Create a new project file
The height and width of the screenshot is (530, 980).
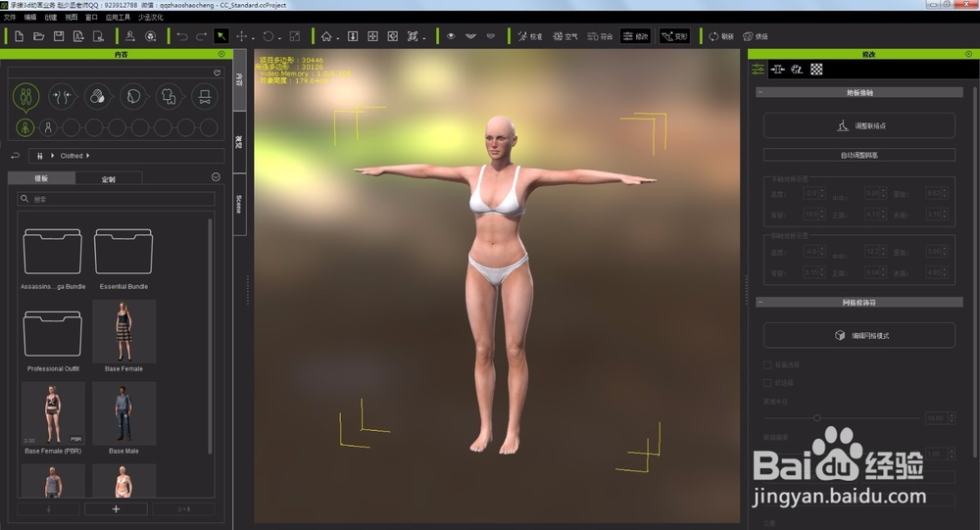(19, 36)
